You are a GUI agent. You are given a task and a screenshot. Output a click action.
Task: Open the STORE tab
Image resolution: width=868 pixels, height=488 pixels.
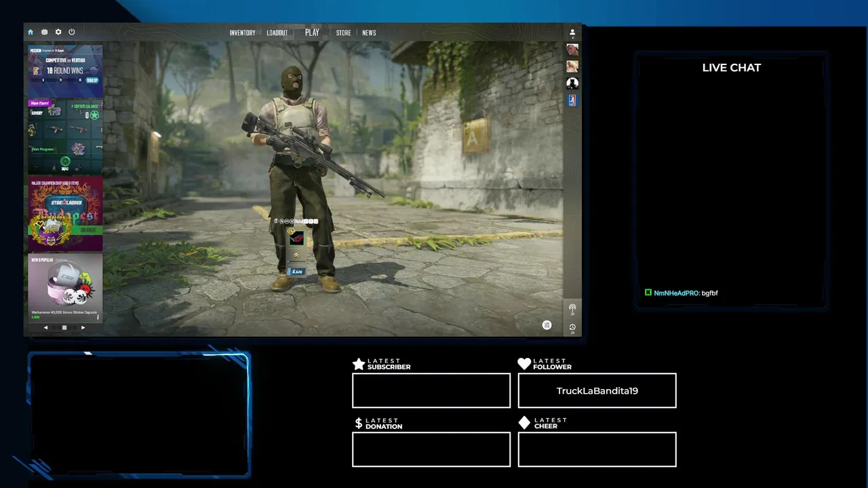pyautogui.click(x=344, y=33)
